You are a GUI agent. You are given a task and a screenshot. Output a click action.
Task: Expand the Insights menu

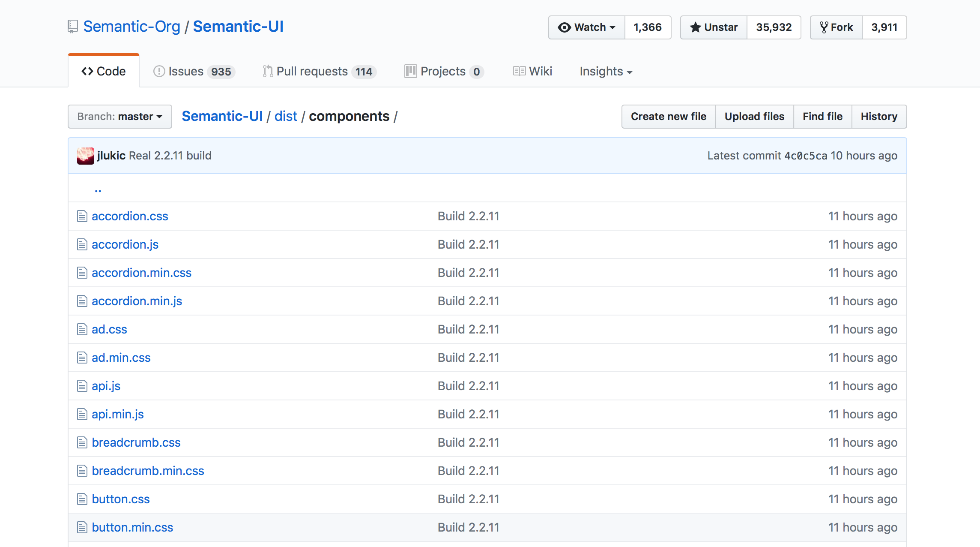pyautogui.click(x=606, y=71)
